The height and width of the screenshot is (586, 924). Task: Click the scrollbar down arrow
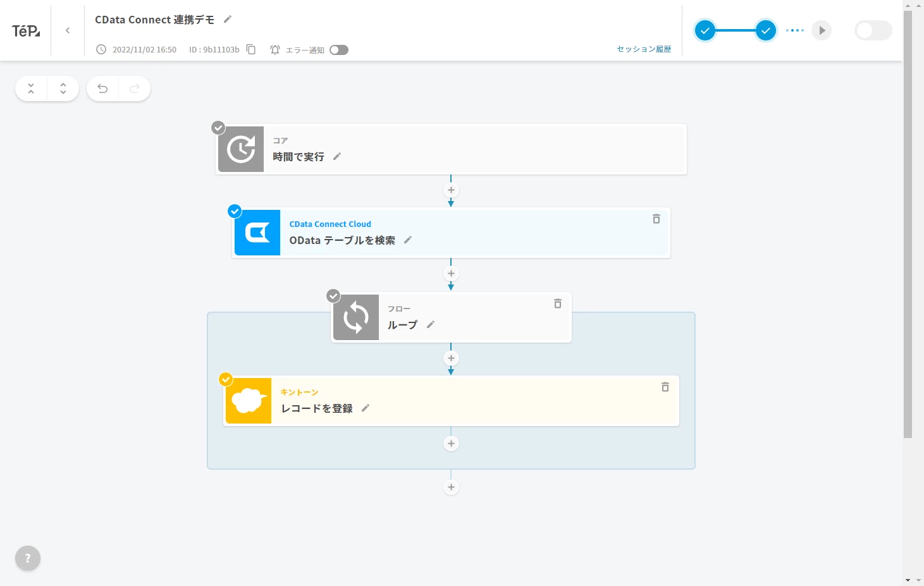click(908, 580)
